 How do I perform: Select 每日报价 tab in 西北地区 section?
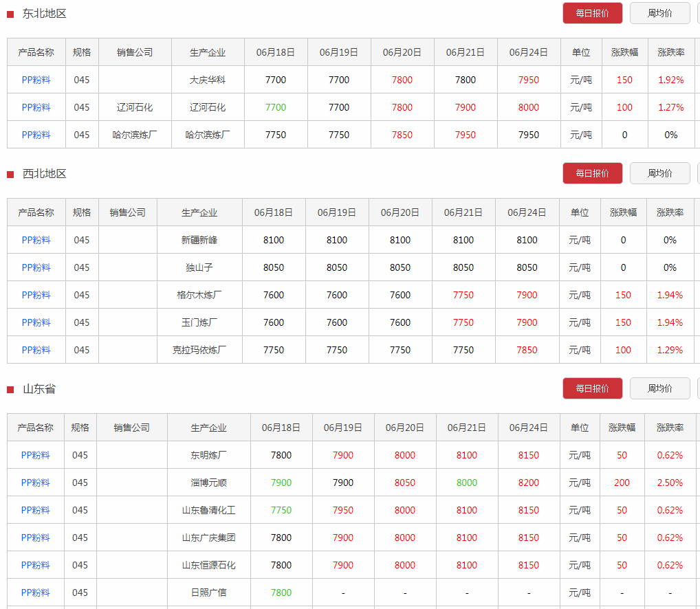593,173
